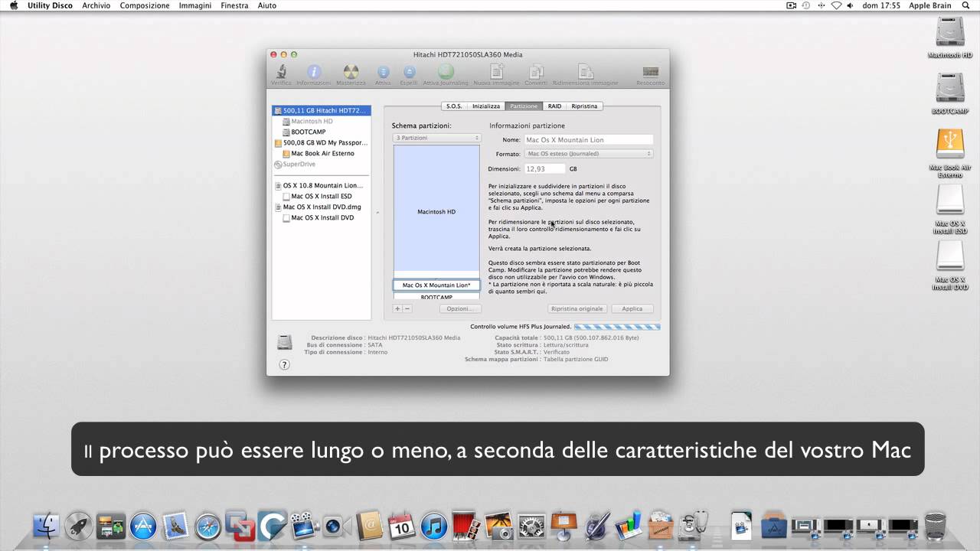Click the volume menu bar icon
980x551 pixels.
(x=852, y=5)
